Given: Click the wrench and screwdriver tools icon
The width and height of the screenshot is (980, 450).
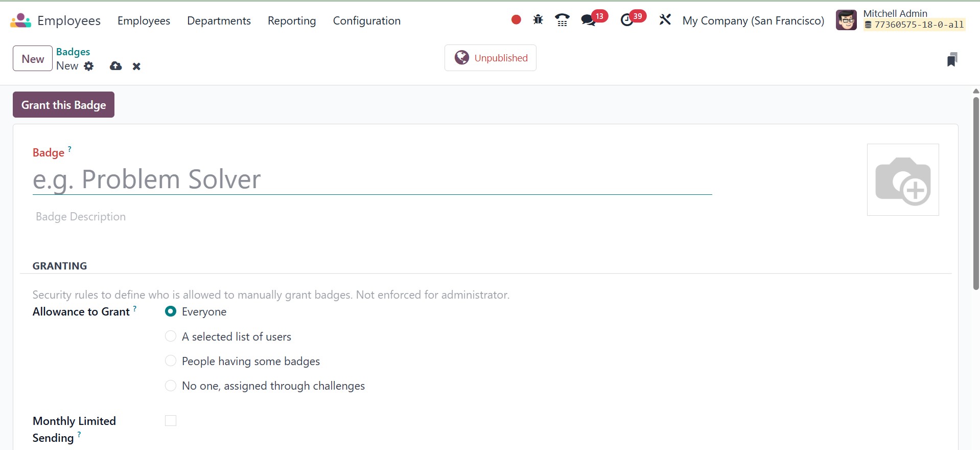Looking at the screenshot, I should tap(665, 20).
